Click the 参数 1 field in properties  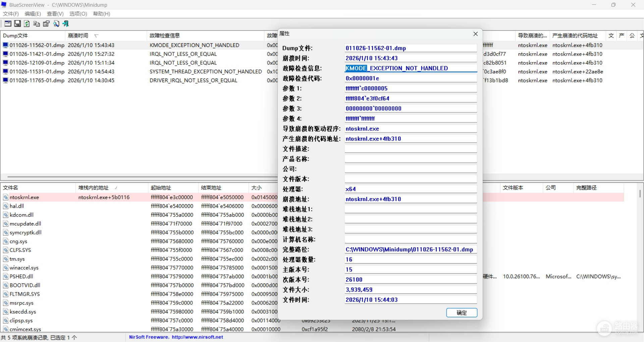point(411,89)
